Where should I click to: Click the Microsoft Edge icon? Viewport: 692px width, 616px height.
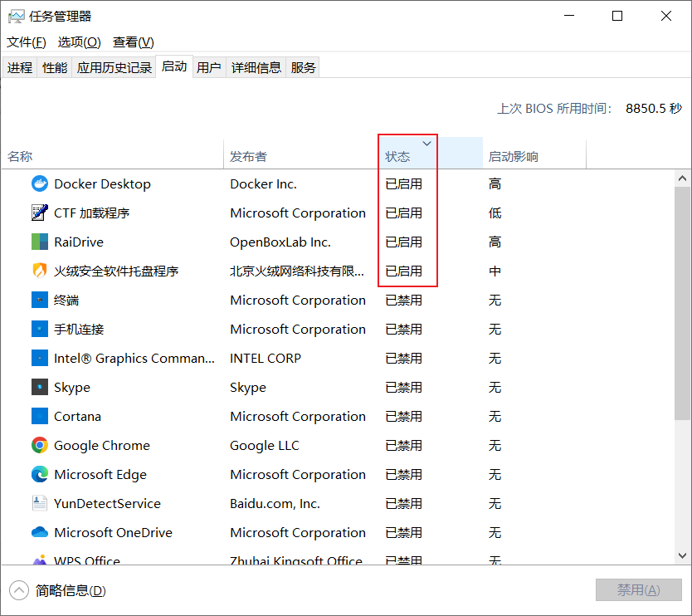coord(40,474)
